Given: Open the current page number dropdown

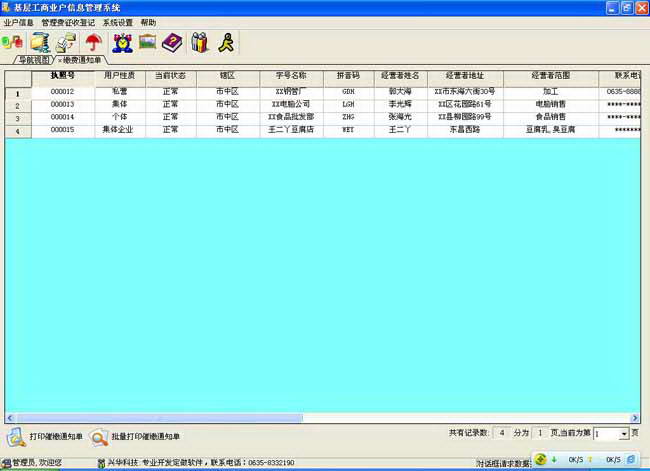Looking at the screenshot, I should point(624,434).
